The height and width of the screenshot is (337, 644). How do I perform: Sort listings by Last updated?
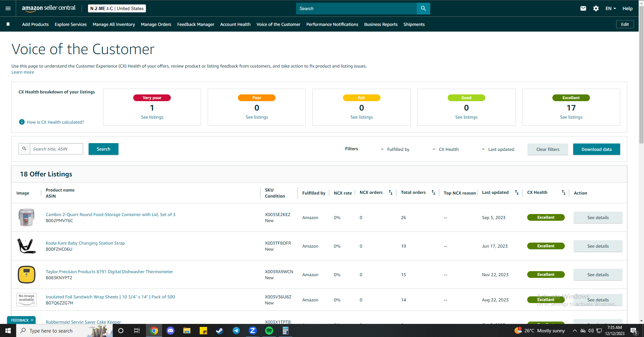[x=517, y=193]
